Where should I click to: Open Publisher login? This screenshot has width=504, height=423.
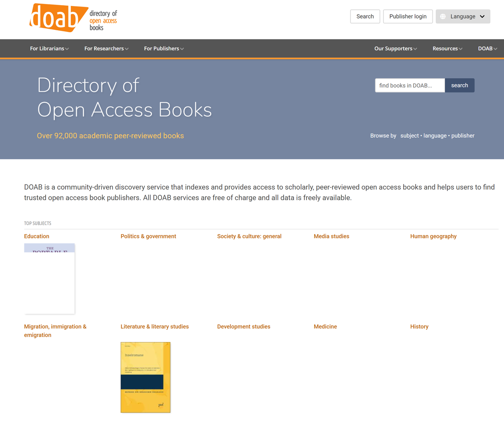[x=408, y=17]
